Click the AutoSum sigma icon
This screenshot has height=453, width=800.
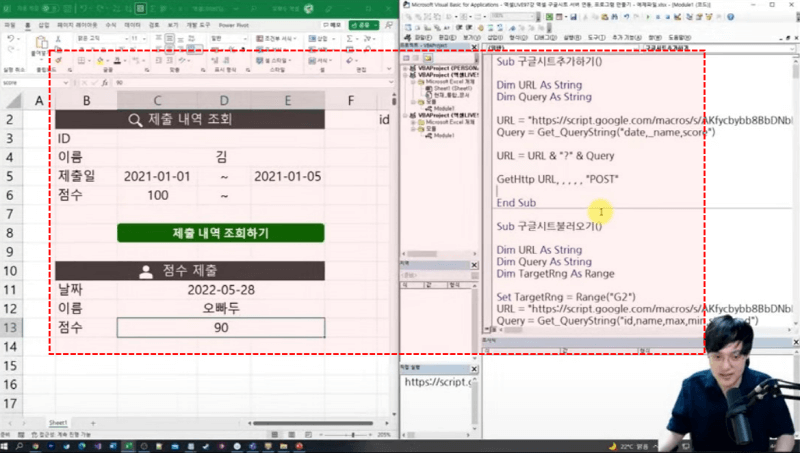[349, 39]
